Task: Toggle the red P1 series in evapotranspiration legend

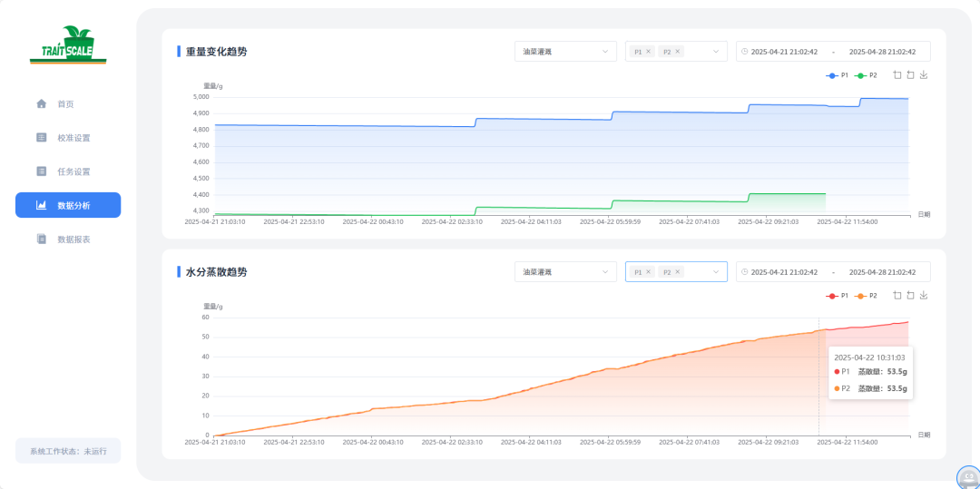Action: (x=837, y=296)
